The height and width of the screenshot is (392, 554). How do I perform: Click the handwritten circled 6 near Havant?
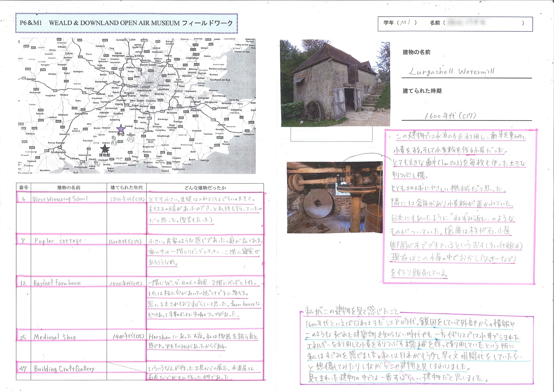[x=98, y=164]
